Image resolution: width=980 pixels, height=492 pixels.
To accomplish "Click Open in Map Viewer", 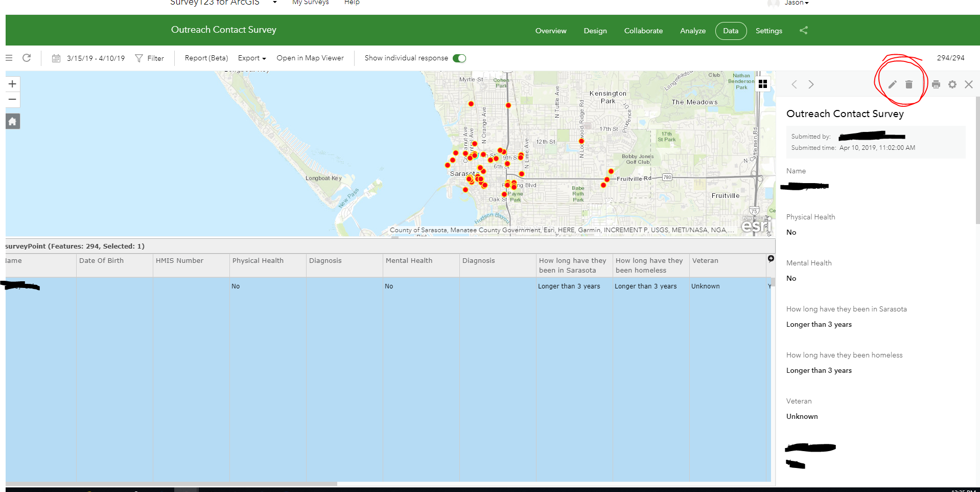I will pyautogui.click(x=310, y=58).
